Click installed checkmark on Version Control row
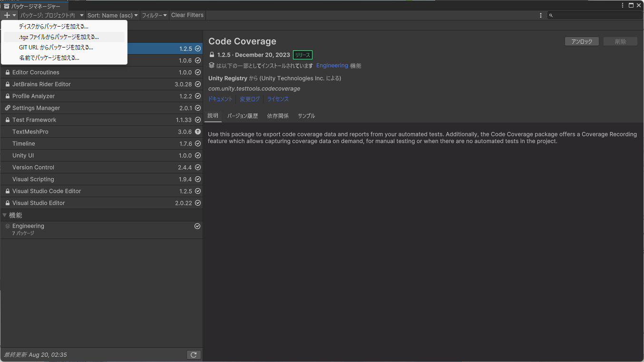Viewport: 644px width, 362px height. click(x=198, y=167)
